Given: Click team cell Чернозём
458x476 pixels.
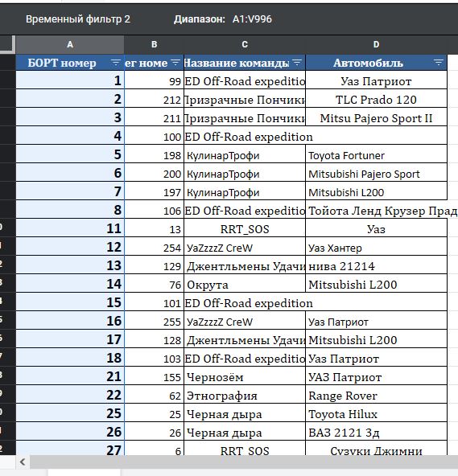Looking at the screenshot, I should [245, 377].
